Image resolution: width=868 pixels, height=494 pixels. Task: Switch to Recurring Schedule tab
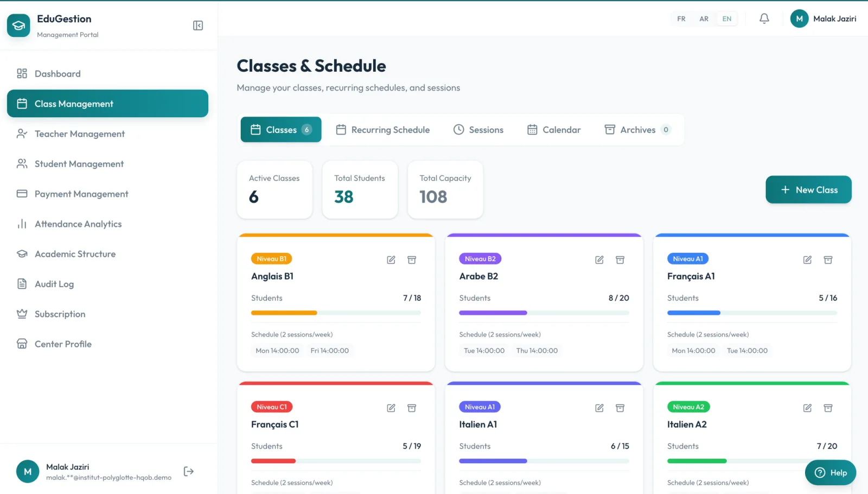coord(383,130)
